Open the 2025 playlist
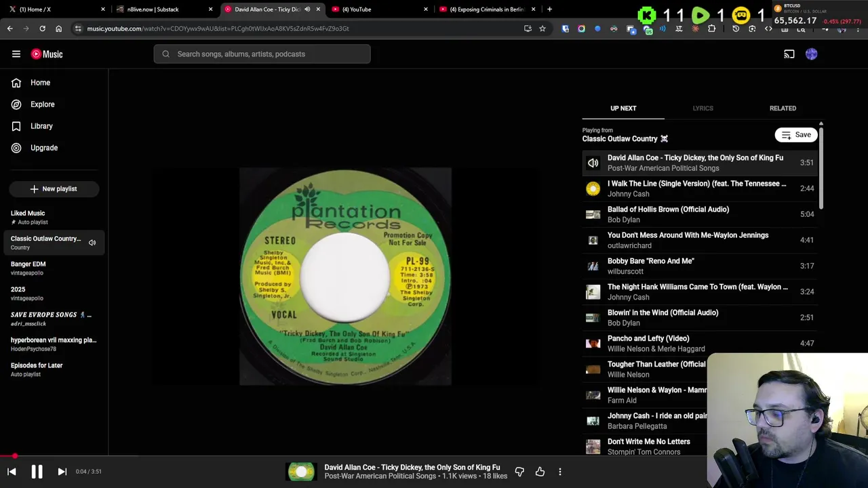The width and height of the screenshot is (868, 488). pyautogui.click(x=54, y=293)
